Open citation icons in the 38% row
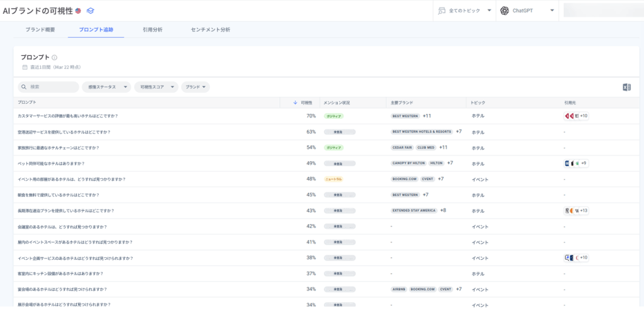Image resolution: width=644 pixels, height=309 pixels. point(576,257)
